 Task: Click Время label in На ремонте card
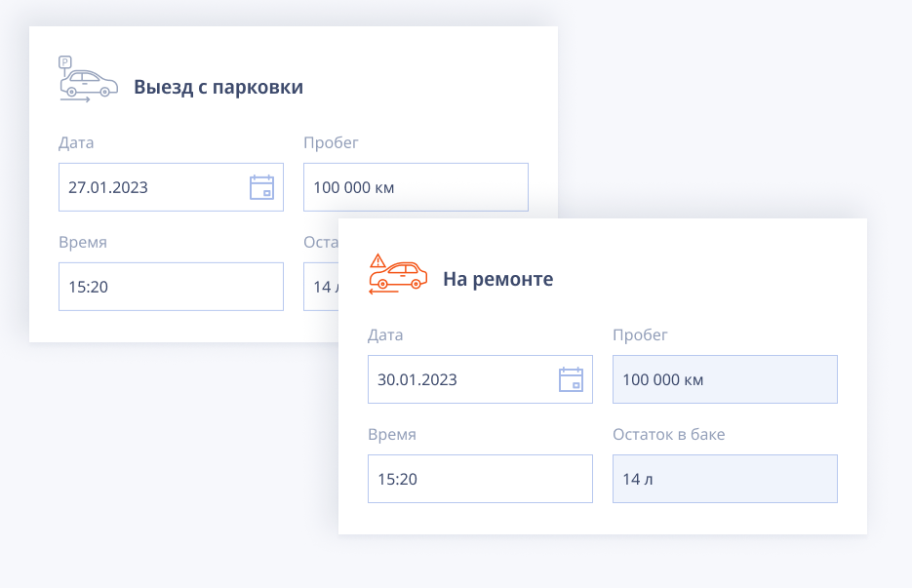[391, 434]
